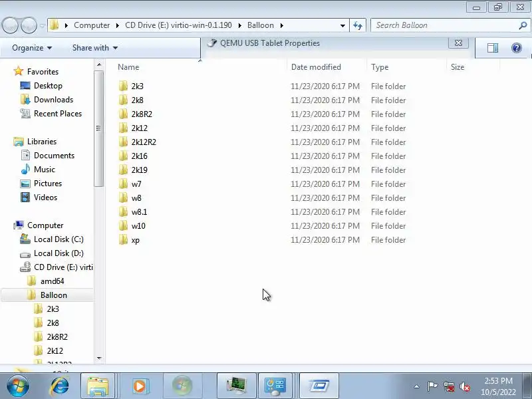Click navigation pane scroll down arrow
The image size is (532, 399).
pos(99,358)
